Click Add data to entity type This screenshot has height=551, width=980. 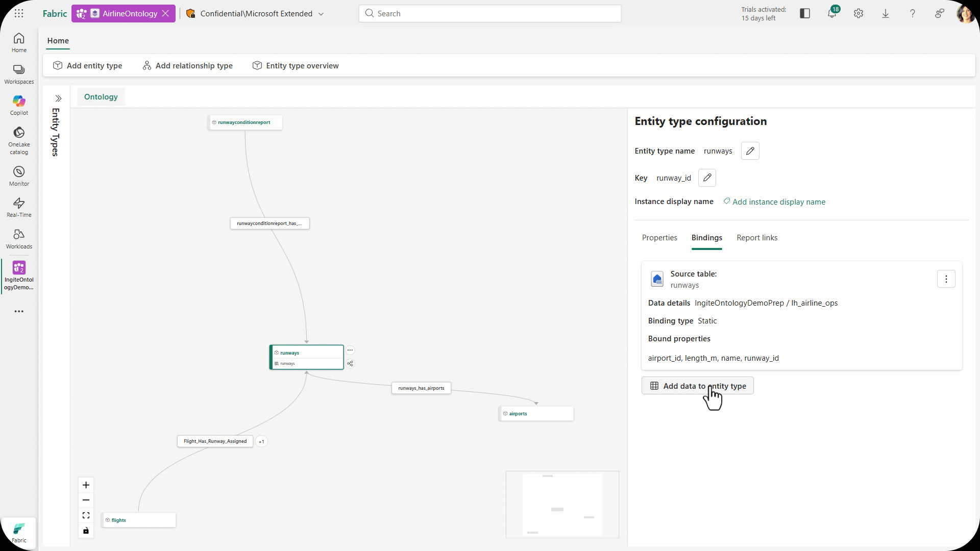point(697,386)
